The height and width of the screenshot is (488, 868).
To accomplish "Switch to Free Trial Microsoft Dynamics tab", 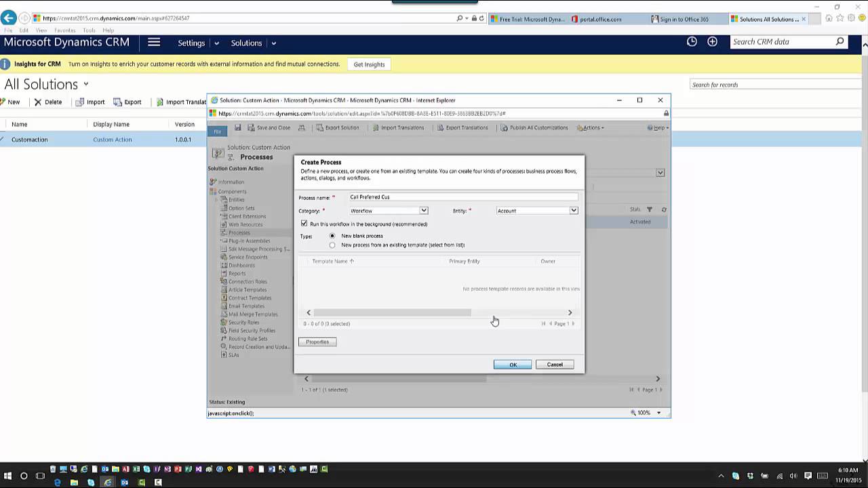I will 528,19.
